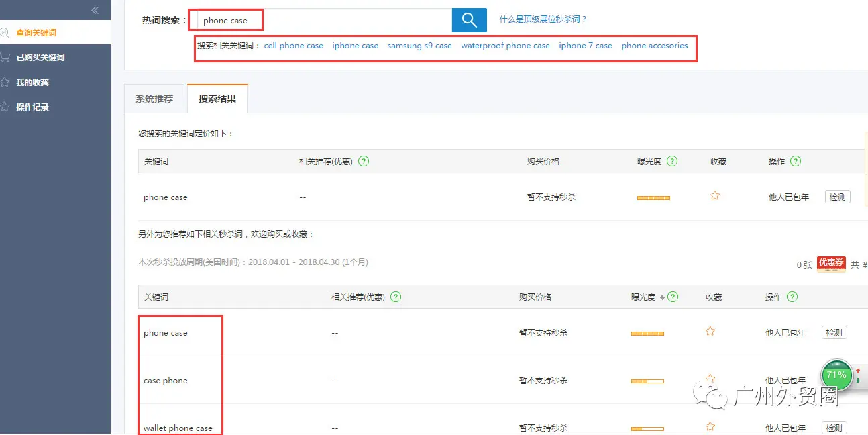The height and width of the screenshot is (435, 868).
Task: Click phone case keyword in recommended-keywords table
Action: point(166,333)
